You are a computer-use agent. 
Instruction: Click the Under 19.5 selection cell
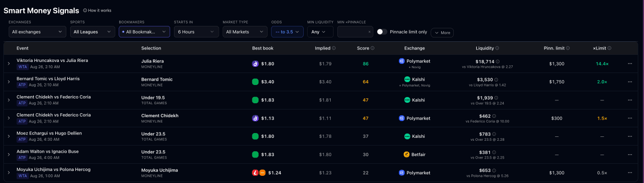click(x=154, y=100)
